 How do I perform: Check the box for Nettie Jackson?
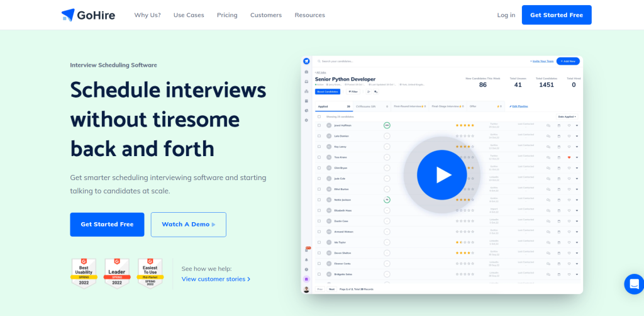point(319,200)
